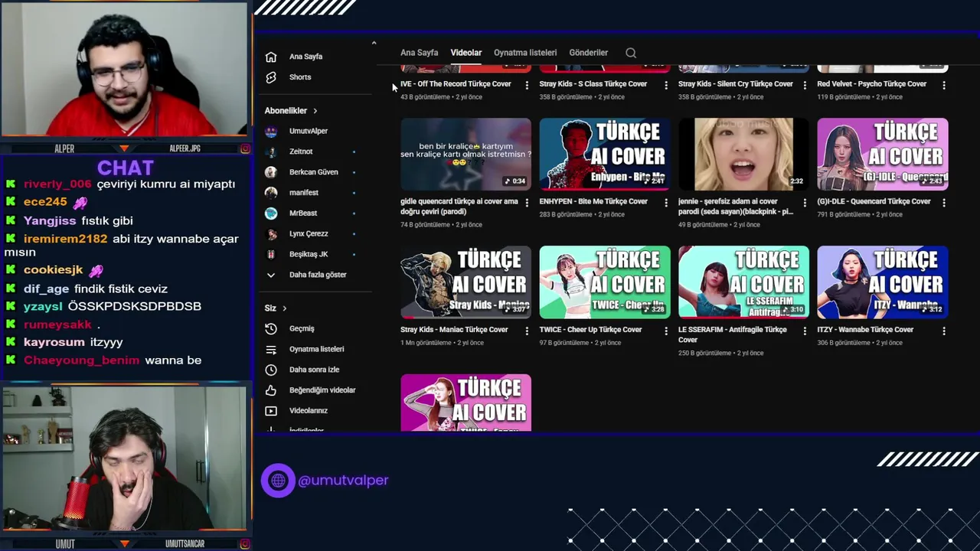Play the LE SSERAFIM Antifragile thumbnail

click(x=743, y=282)
